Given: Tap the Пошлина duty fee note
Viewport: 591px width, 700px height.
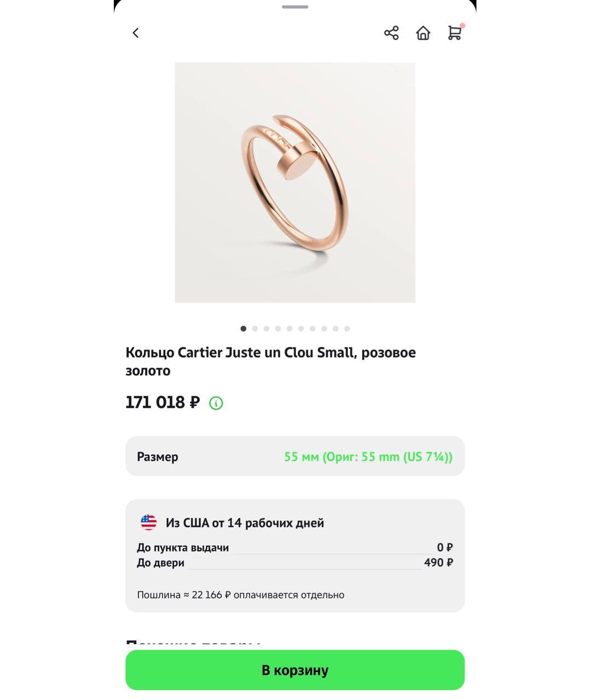Looking at the screenshot, I should coord(241,594).
